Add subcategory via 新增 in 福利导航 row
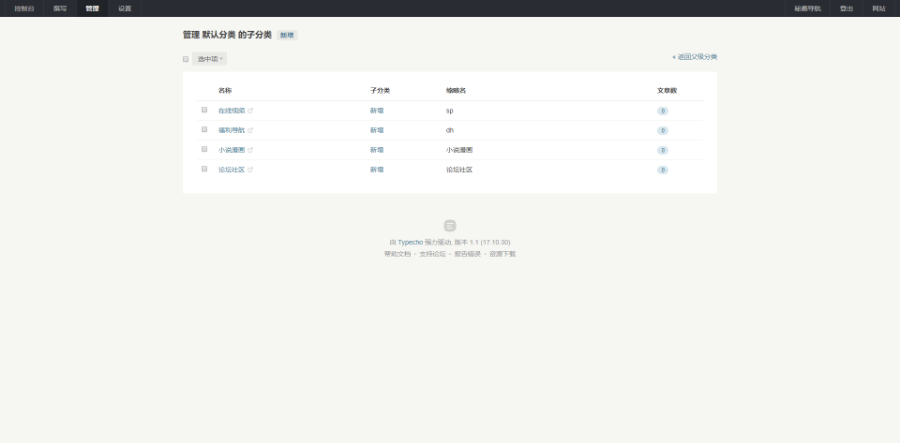Screen dimensions: 900x443 tap(377, 130)
